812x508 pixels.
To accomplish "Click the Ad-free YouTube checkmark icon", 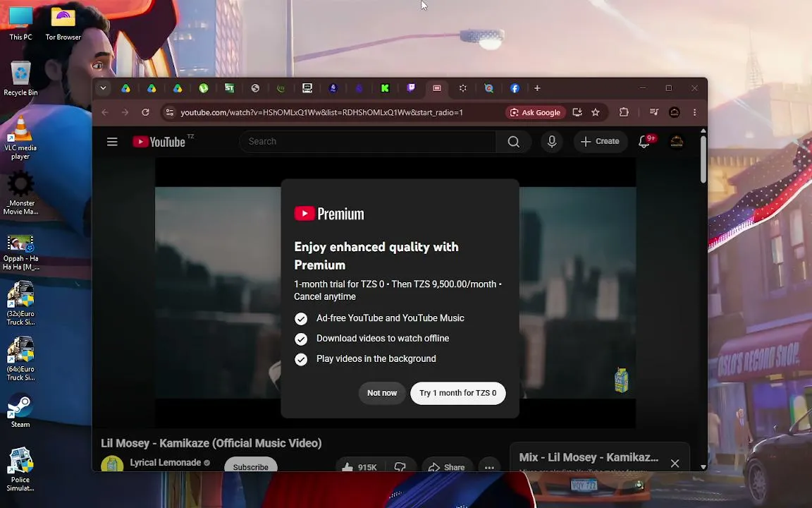I will (x=301, y=319).
